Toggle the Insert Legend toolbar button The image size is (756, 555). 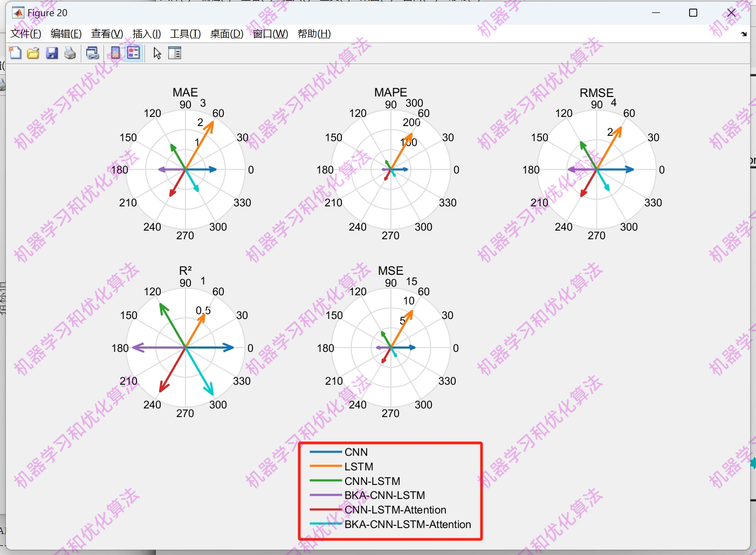coord(134,53)
